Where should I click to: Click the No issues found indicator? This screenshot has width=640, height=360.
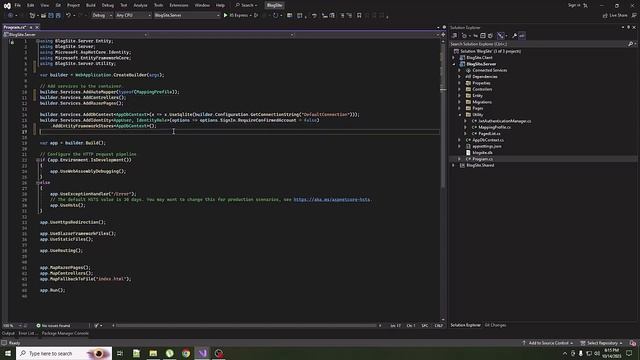[53, 326]
